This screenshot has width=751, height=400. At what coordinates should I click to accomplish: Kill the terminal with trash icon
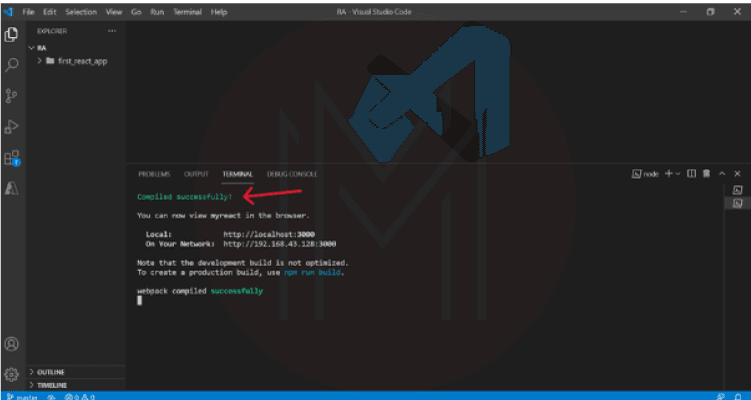[706, 173]
